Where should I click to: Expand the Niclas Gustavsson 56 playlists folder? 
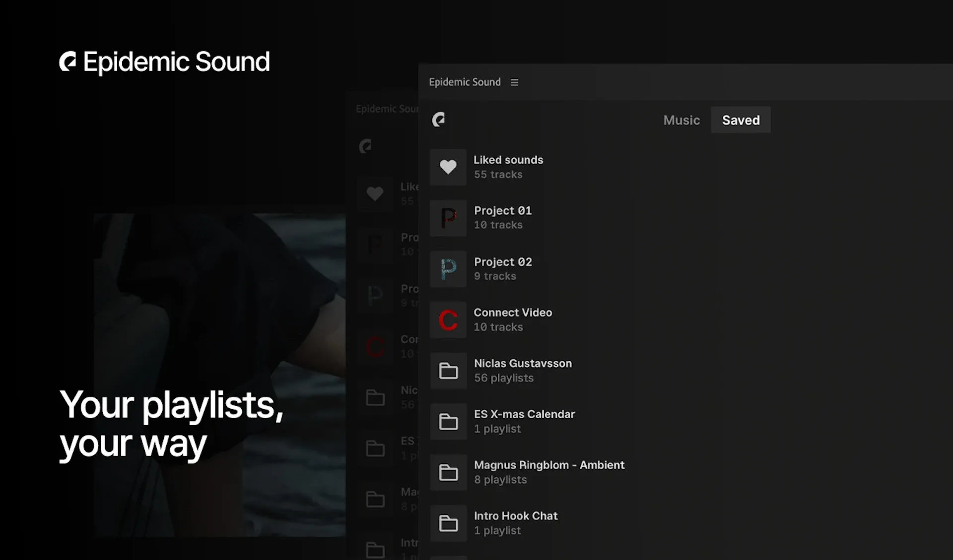(522, 364)
